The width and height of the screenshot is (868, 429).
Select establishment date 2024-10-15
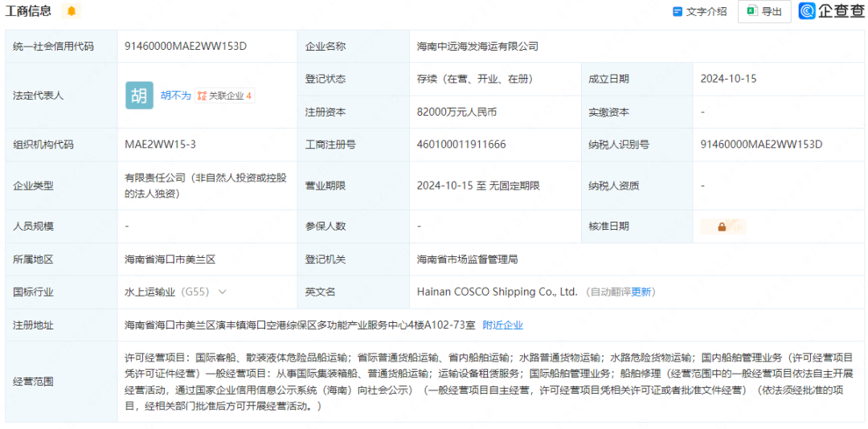(728, 80)
